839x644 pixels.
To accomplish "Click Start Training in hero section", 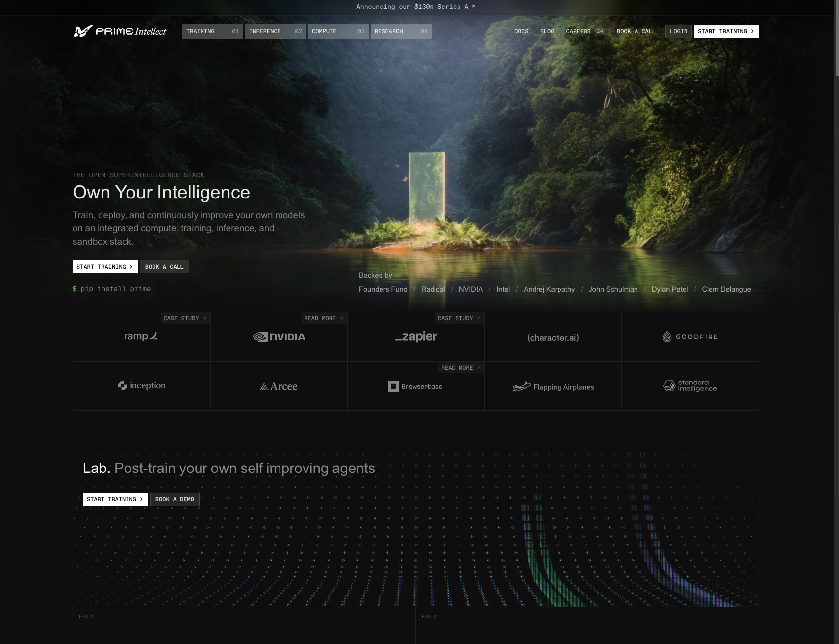I will 105,267.
